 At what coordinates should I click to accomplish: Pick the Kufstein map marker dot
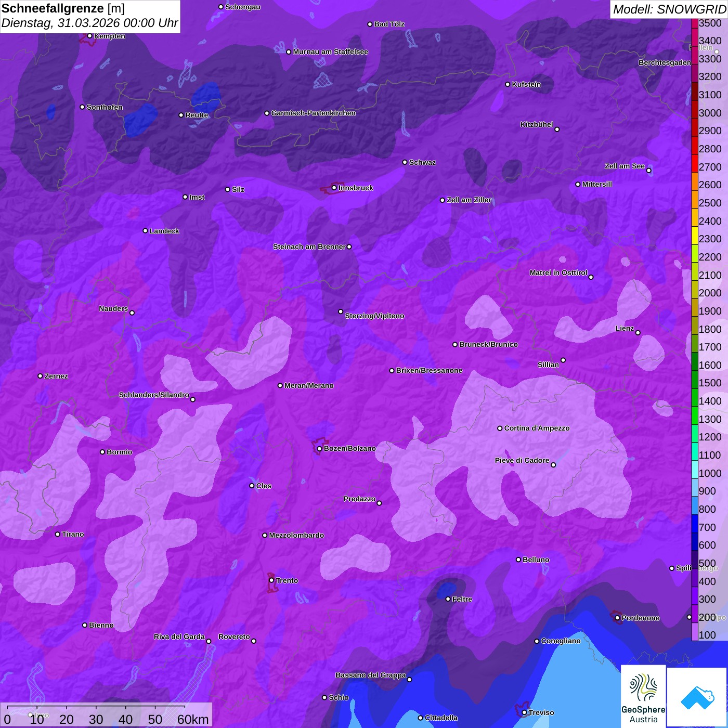tap(508, 84)
